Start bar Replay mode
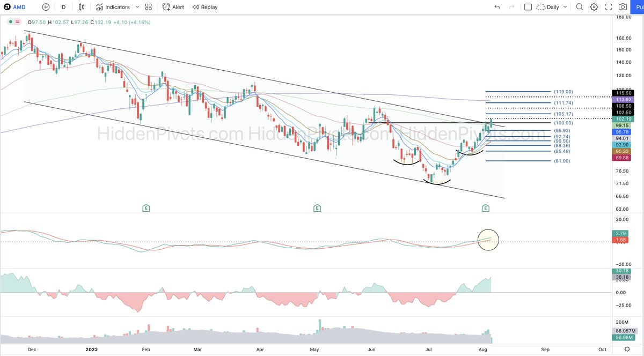The image size is (644, 356). click(x=204, y=7)
